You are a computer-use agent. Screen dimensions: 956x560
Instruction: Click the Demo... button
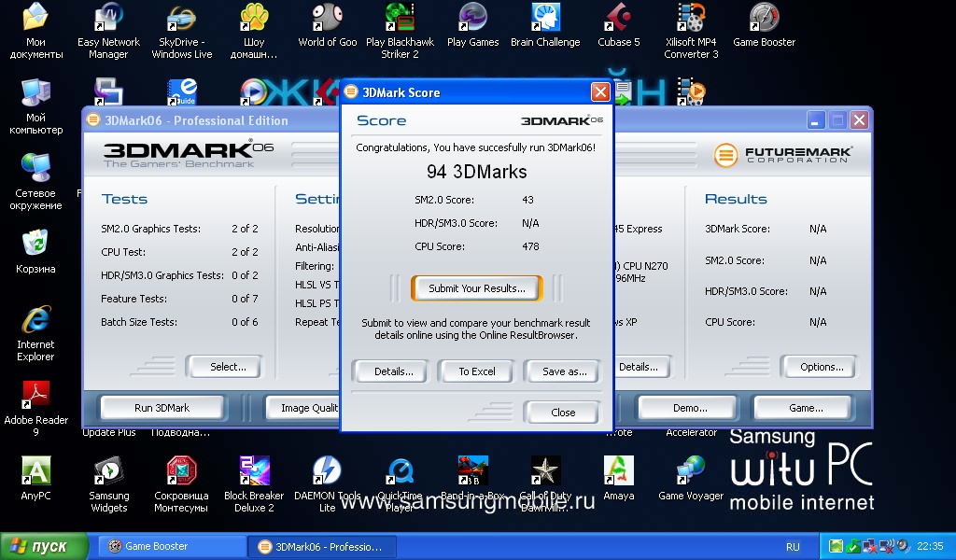[x=690, y=408]
